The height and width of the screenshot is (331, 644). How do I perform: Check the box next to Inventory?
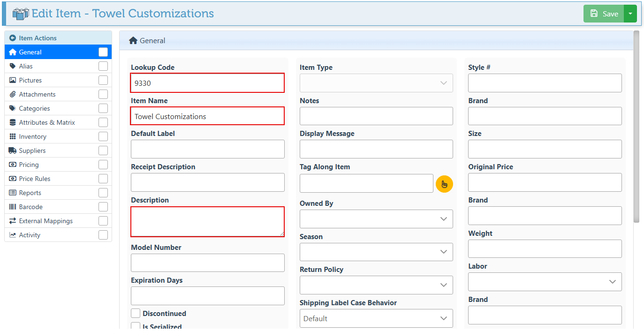[x=103, y=136]
